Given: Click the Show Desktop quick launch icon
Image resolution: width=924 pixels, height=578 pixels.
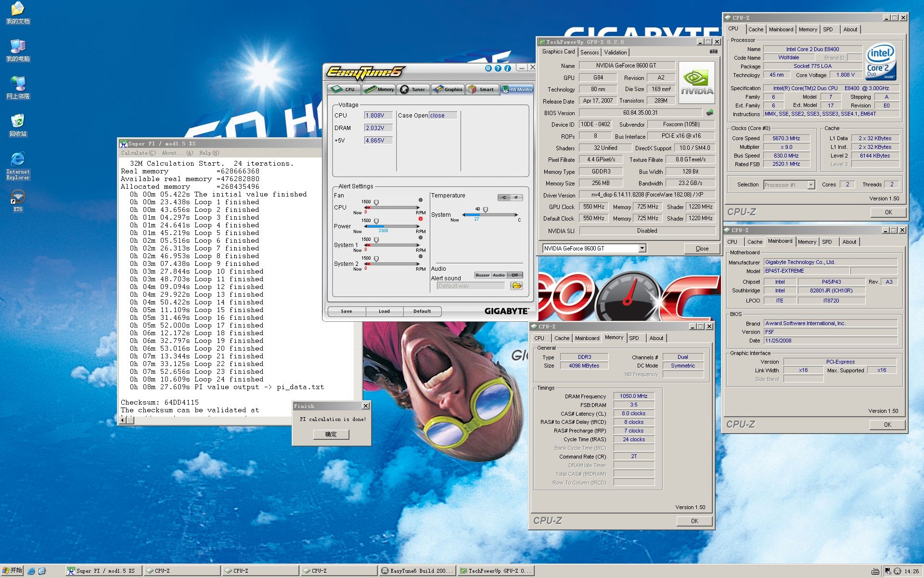Looking at the screenshot, I should [x=42, y=571].
